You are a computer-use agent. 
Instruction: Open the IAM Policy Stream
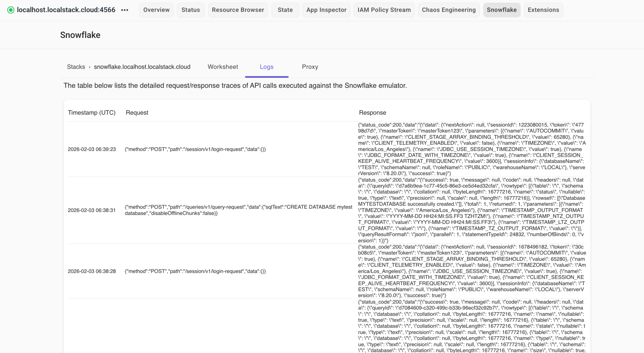click(384, 10)
